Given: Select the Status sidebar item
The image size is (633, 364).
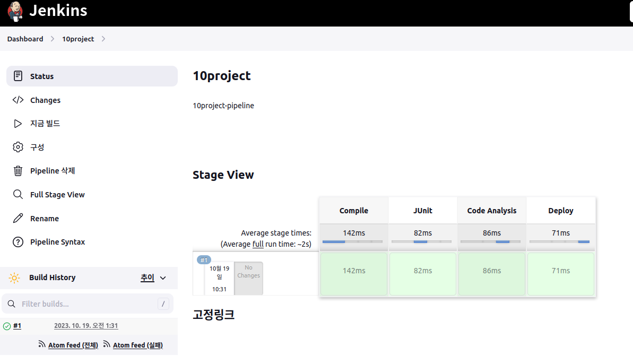Looking at the screenshot, I should [x=92, y=76].
